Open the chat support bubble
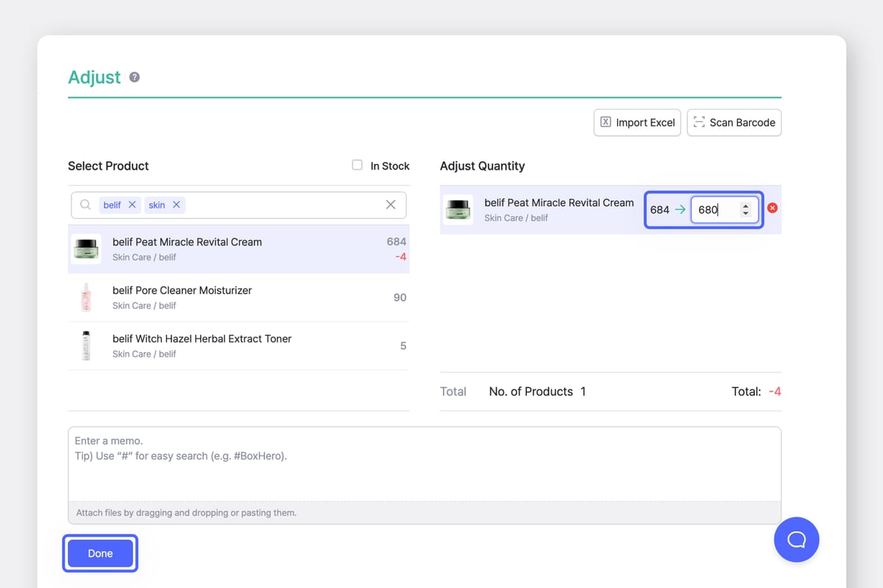The height and width of the screenshot is (588, 883). pos(796,539)
